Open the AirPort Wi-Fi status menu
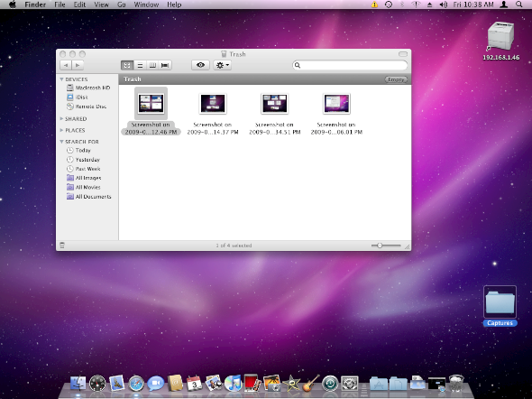Image resolution: width=532 pixels, height=399 pixels. 416,5
